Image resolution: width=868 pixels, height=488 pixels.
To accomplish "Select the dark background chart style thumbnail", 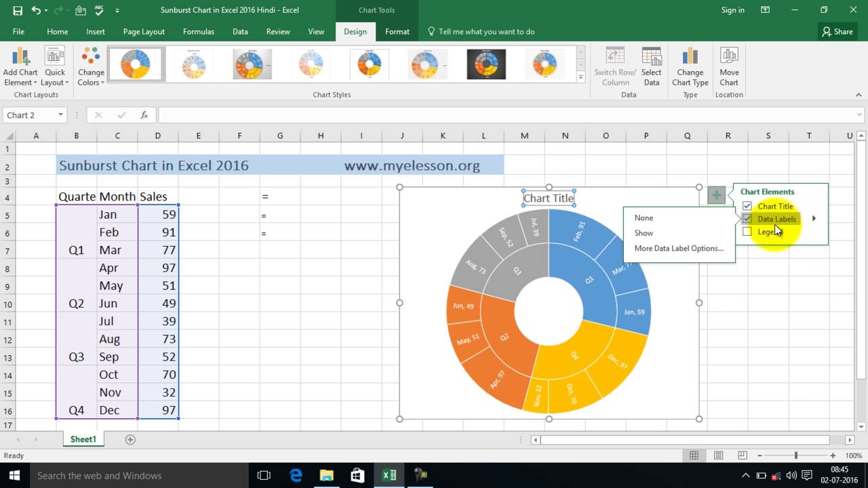I will click(486, 64).
